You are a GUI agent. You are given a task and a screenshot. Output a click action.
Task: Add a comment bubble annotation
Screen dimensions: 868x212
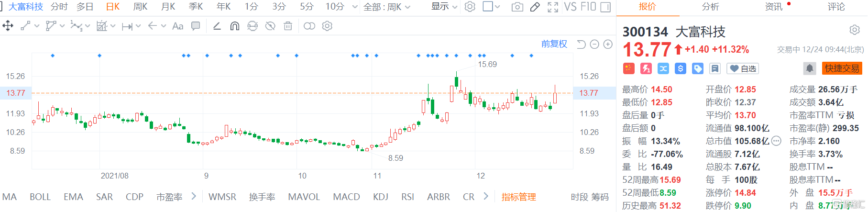(196, 26)
